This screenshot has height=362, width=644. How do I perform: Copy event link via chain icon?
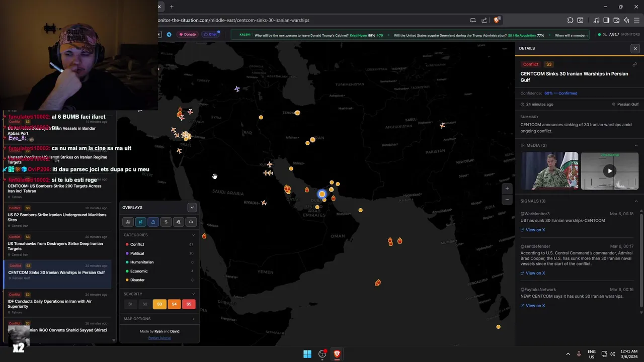[x=635, y=64]
